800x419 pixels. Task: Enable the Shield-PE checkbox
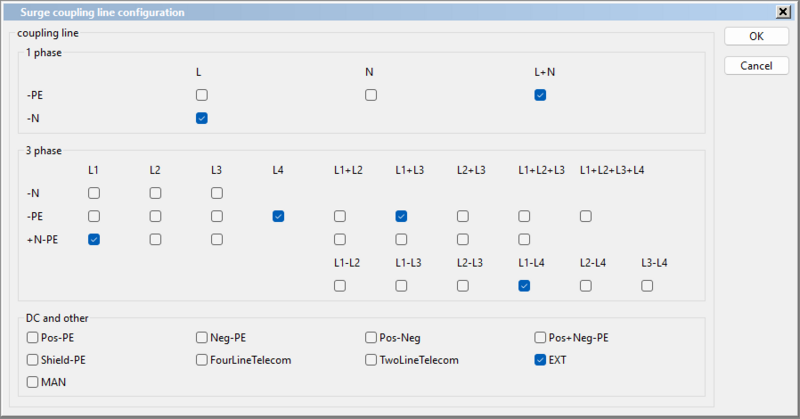click(33, 359)
